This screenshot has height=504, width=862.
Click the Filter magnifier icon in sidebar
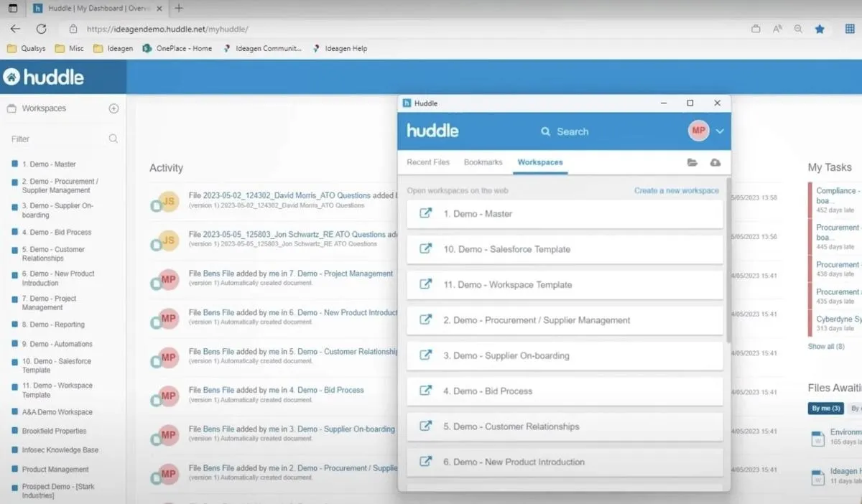[113, 139]
